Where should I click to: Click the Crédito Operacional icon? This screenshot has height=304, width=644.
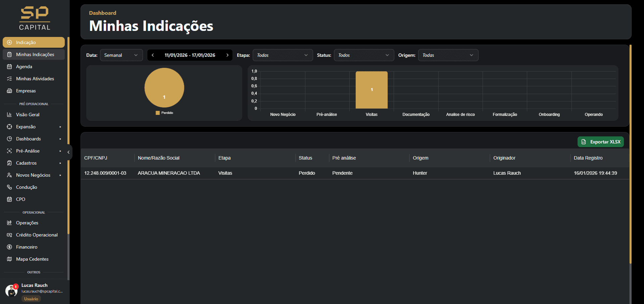coord(9,235)
